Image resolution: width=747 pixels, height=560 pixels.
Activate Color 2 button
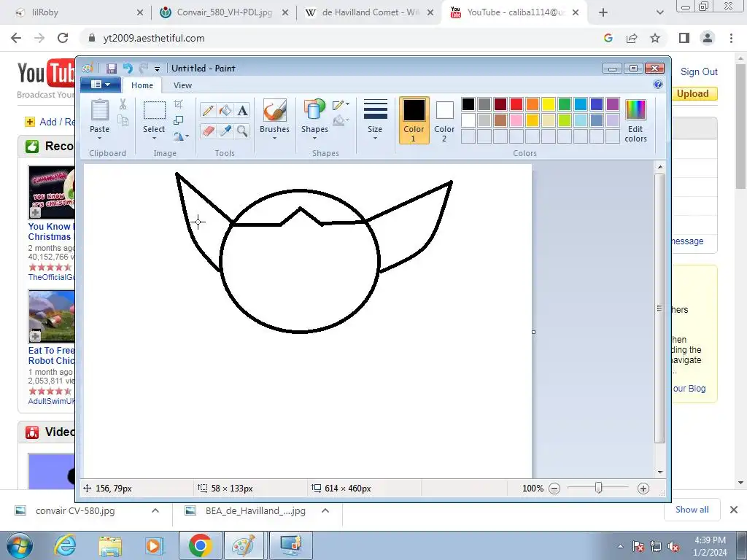(444, 120)
